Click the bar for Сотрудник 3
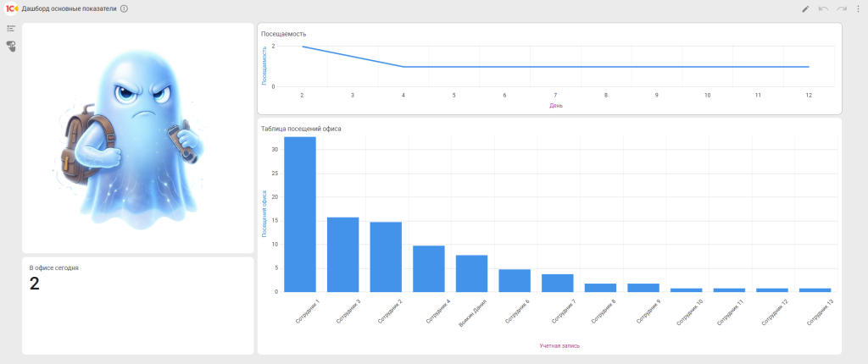Viewport: 868px width, 364px height. click(x=342, y=255)
